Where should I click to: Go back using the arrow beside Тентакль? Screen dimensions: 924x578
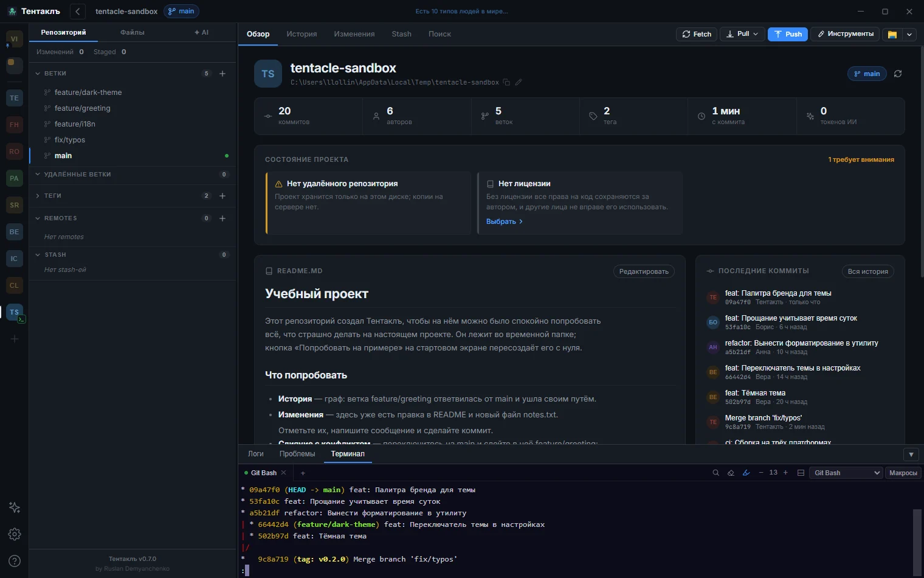78,11
